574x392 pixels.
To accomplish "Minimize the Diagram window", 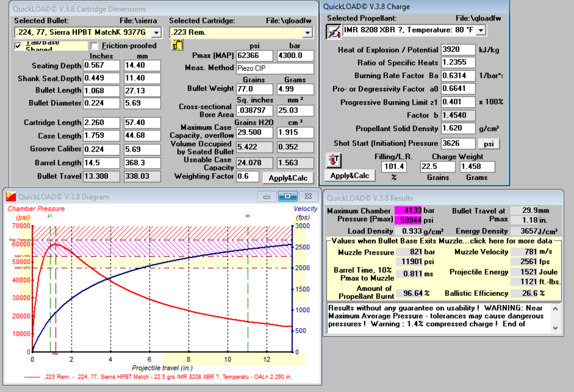I will [x=267, y=197].
